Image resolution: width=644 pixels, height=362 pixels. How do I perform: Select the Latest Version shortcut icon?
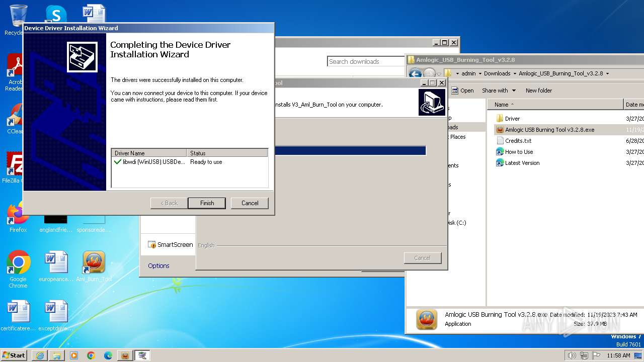[x=500, y=163]
